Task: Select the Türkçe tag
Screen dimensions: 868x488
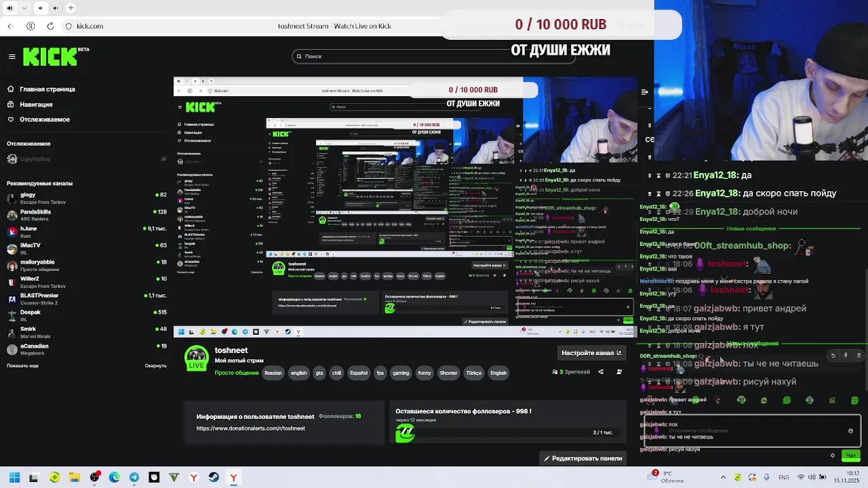Action: (x=474, y=373)
